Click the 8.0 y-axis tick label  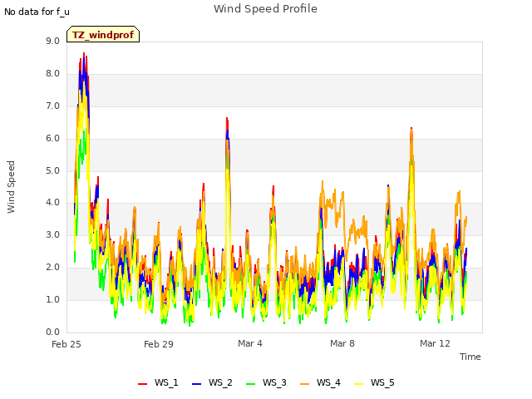click(52, 74)
